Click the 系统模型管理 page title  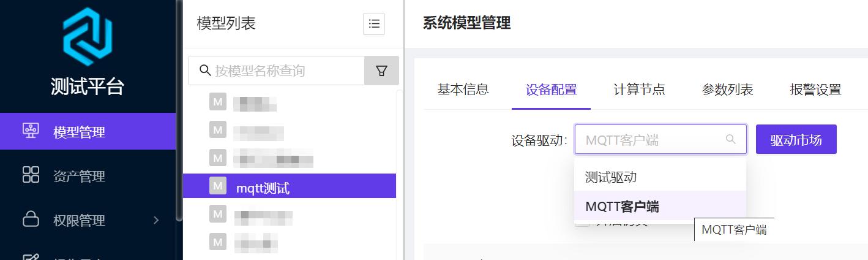point(466,23)
